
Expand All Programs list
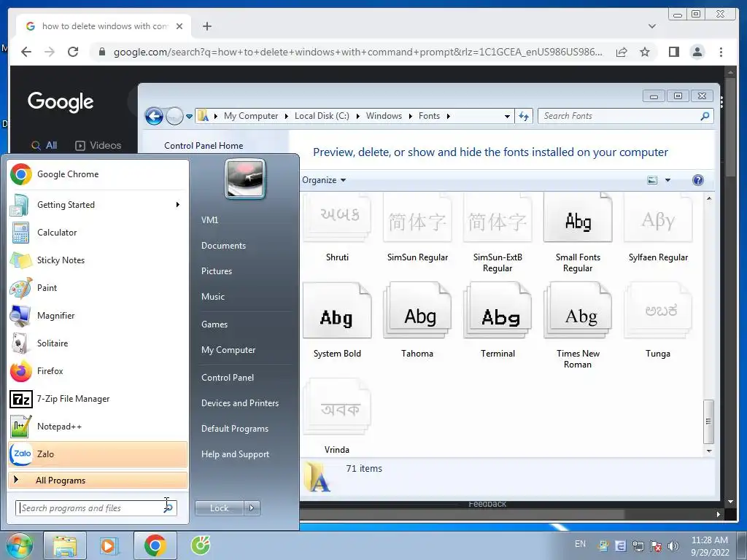point(98,480)
